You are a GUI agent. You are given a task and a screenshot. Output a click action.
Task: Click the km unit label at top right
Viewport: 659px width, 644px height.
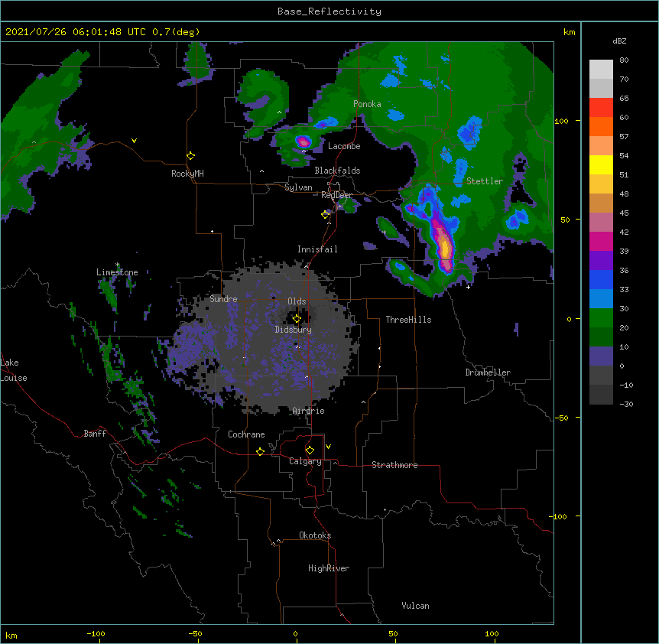tap(569, 32)
